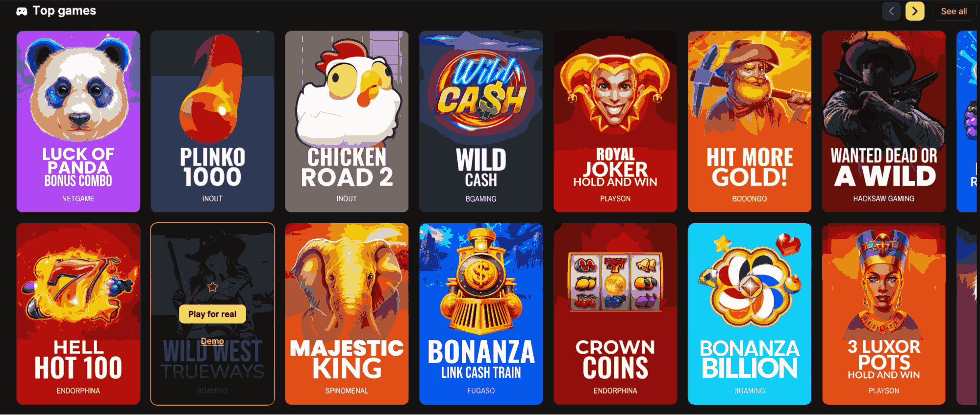Open the Luck of Panda Bonus Combo game

tap(78, 121)
